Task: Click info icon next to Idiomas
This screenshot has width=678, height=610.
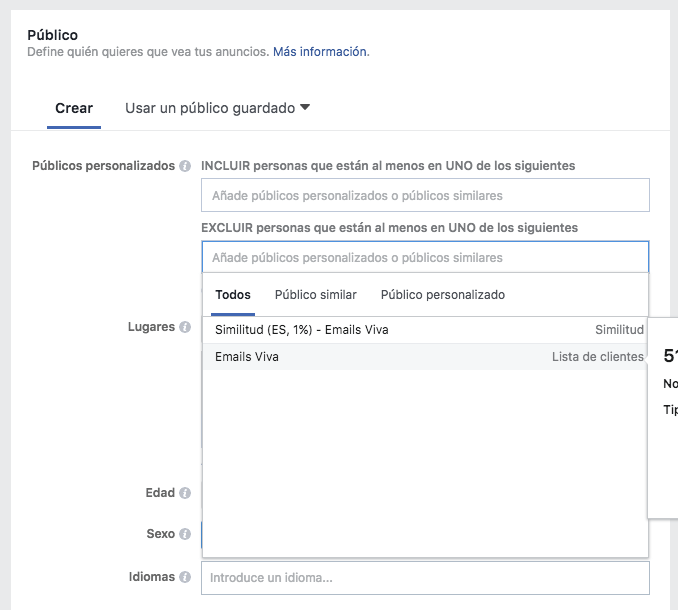Action: (185, 577)
